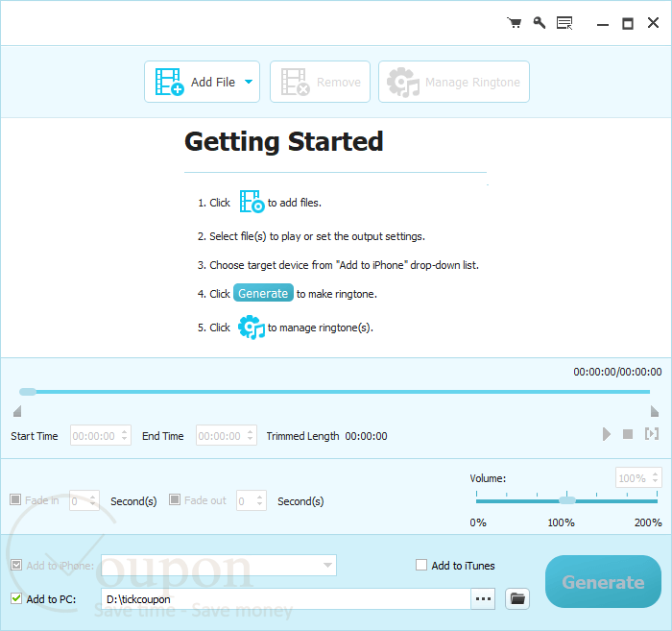Close the application window
The width and height of the screenshot is (672, 631).
tap(653, 23)
